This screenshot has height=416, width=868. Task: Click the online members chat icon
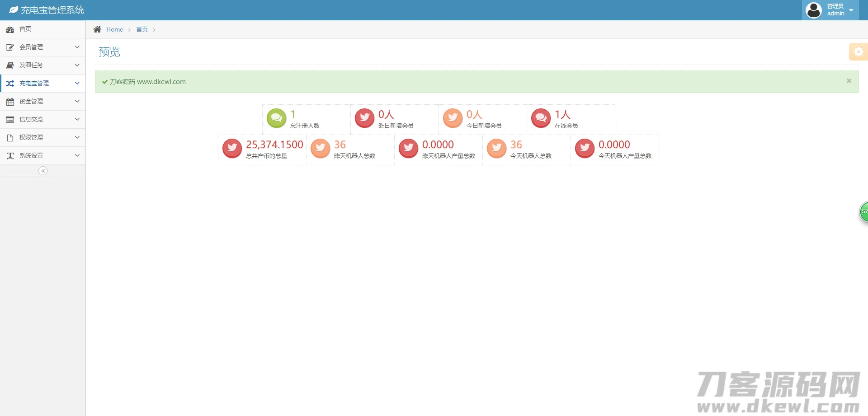pos(541,118)
